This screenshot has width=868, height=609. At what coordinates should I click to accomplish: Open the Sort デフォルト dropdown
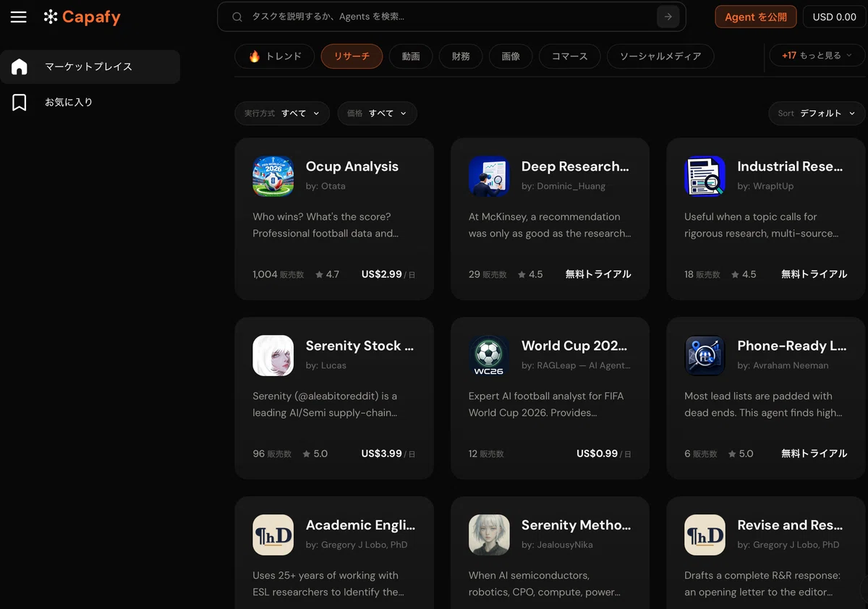coord(817,114)
